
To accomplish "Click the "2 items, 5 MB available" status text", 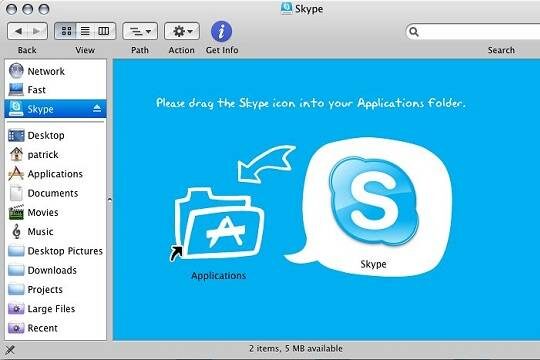I will pos(296,349).
